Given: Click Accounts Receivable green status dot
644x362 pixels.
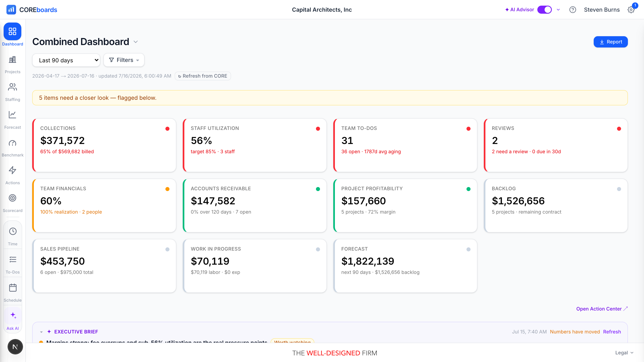Looking at the screenshot, I should tap(318, 189).
